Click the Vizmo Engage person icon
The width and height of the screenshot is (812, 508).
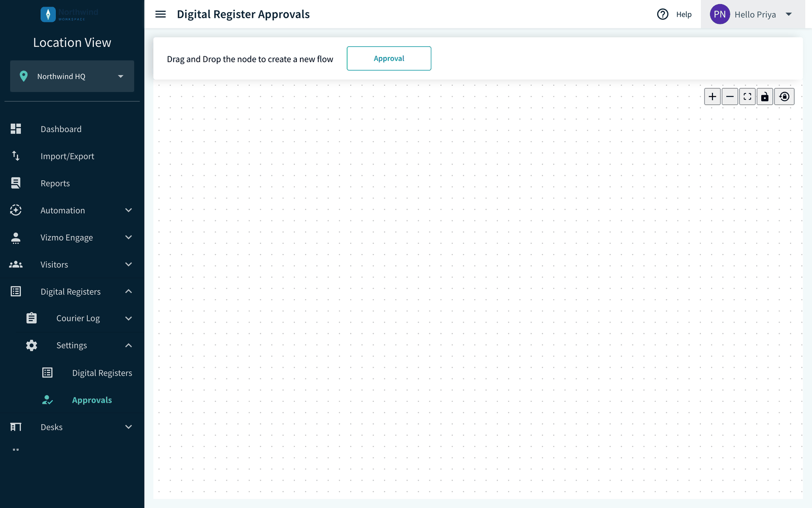(x=16, y=238)
